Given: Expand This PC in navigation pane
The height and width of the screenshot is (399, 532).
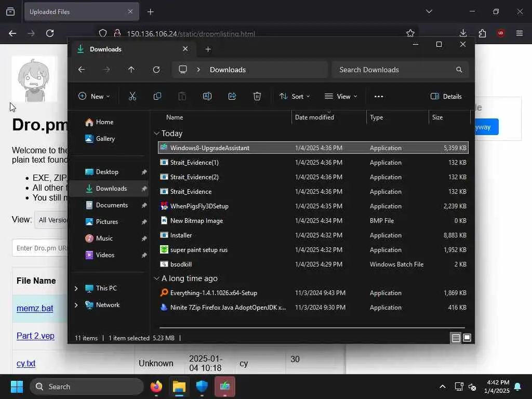Looking at the screenshot, I should pos(76,288).
